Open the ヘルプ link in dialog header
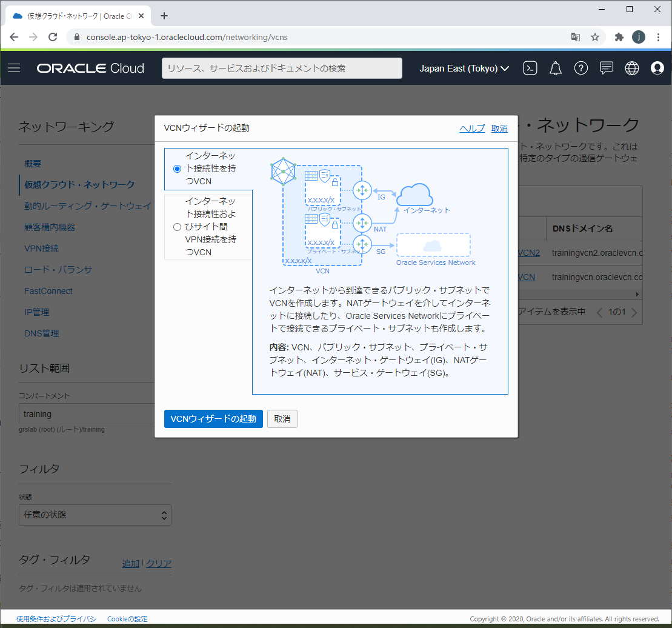The image size is (672, 628). coord(472,128)
